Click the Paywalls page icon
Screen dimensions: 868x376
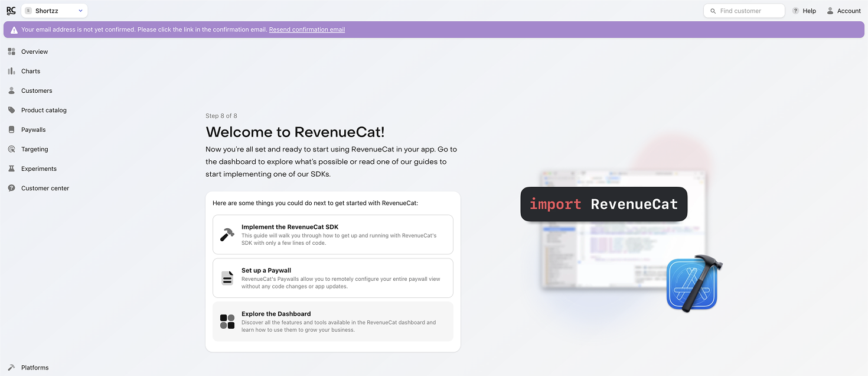(x=11, y=129)
